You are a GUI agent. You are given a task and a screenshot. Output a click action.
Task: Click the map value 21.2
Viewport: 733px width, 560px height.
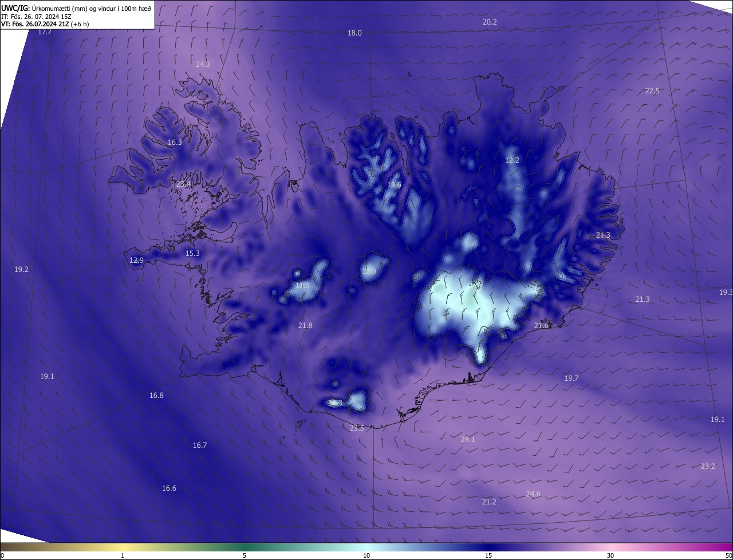(489, 502)
